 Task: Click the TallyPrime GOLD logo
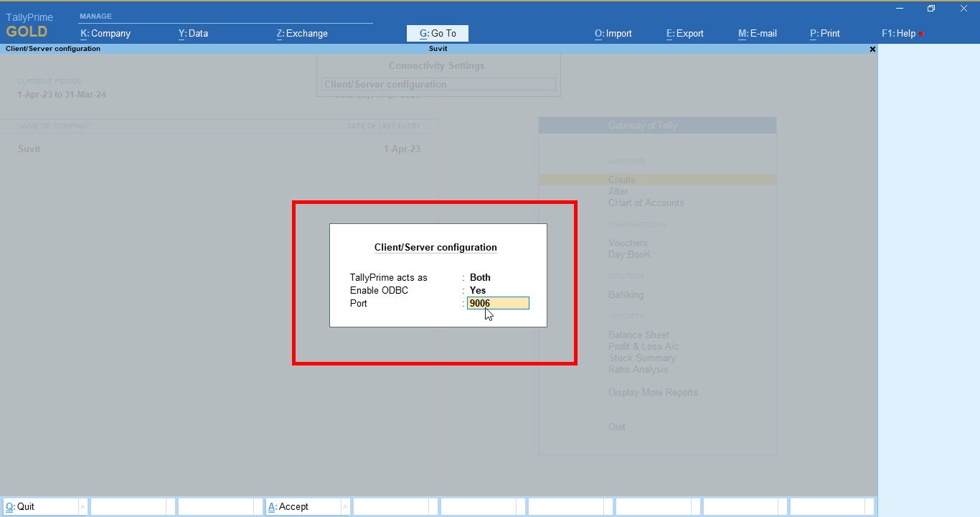tap(29, 26)
